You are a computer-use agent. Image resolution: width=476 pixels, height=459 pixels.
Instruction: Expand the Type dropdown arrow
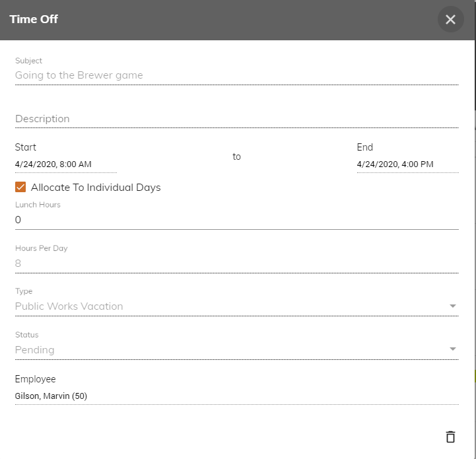[453, 306]
